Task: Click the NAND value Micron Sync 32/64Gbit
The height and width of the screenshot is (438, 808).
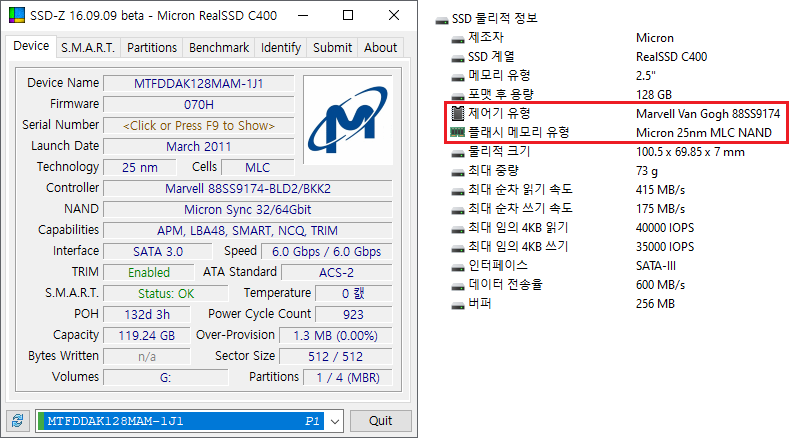Action: point(248,210)
